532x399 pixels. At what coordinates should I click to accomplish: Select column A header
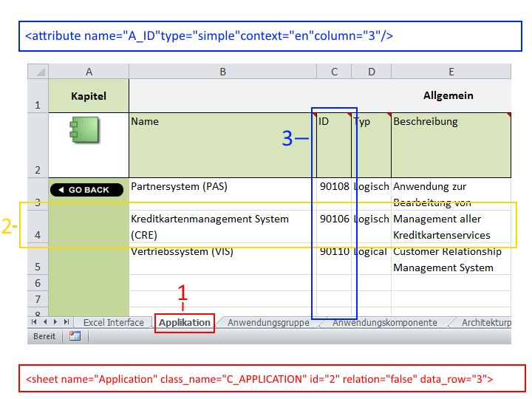tap(89, 71)
